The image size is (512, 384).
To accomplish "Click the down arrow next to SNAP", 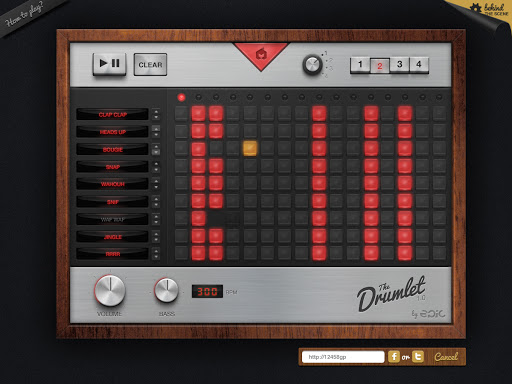I will pos(156,170).
